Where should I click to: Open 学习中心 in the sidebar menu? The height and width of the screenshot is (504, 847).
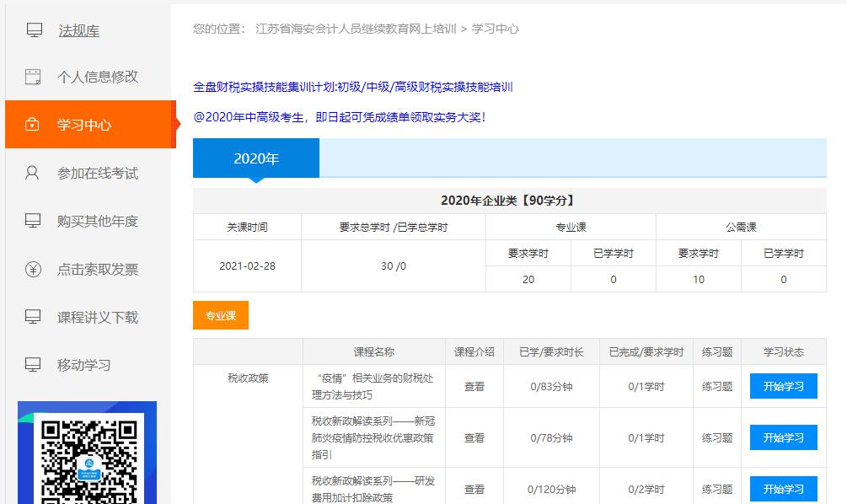(x=85, y=123)
